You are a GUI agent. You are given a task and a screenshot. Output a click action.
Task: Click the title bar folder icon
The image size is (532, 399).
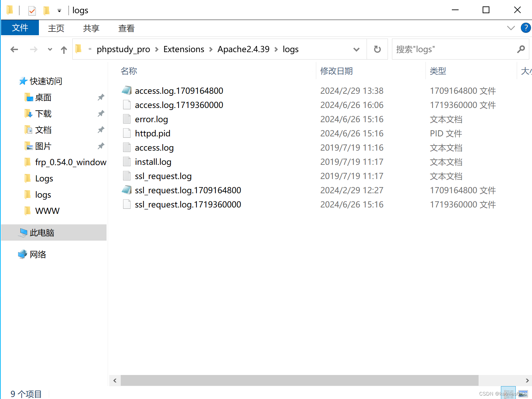click(10, 10)
